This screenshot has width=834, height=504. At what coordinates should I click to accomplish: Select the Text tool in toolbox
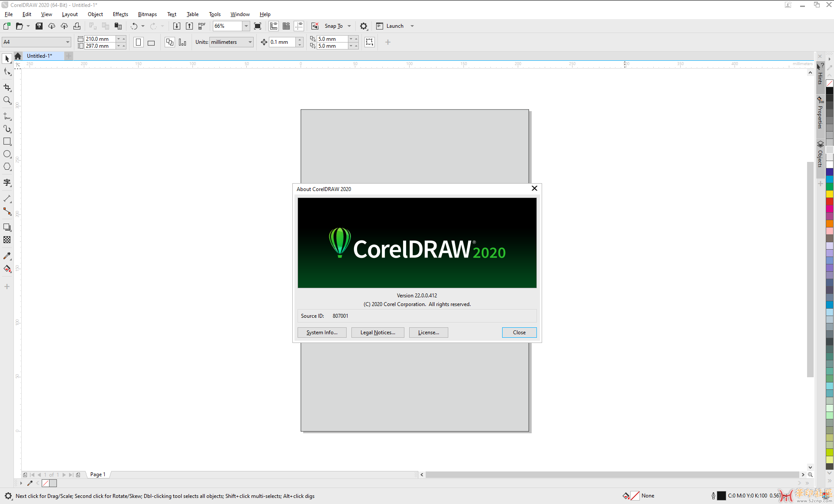tap(7, 183)
